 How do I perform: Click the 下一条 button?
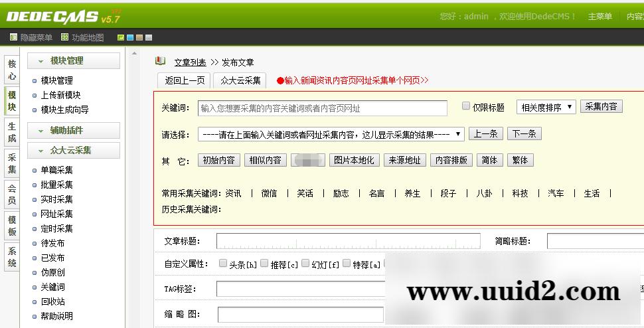coord(524,134)
